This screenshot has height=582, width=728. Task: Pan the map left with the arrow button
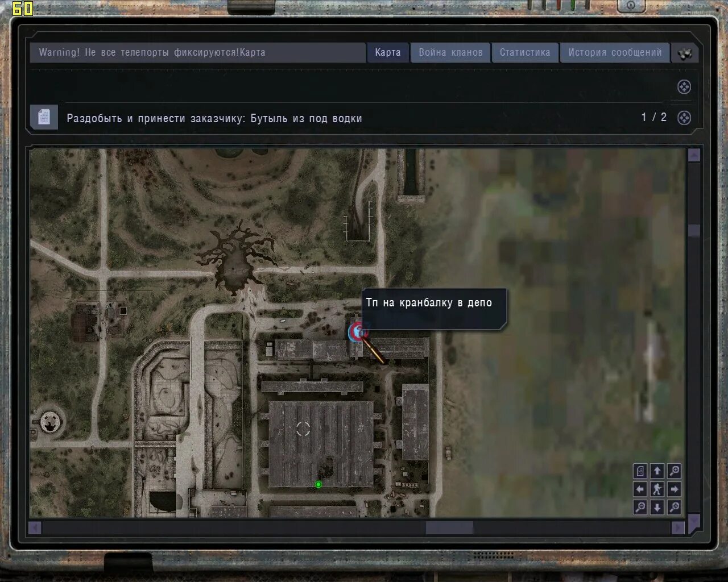640,489
